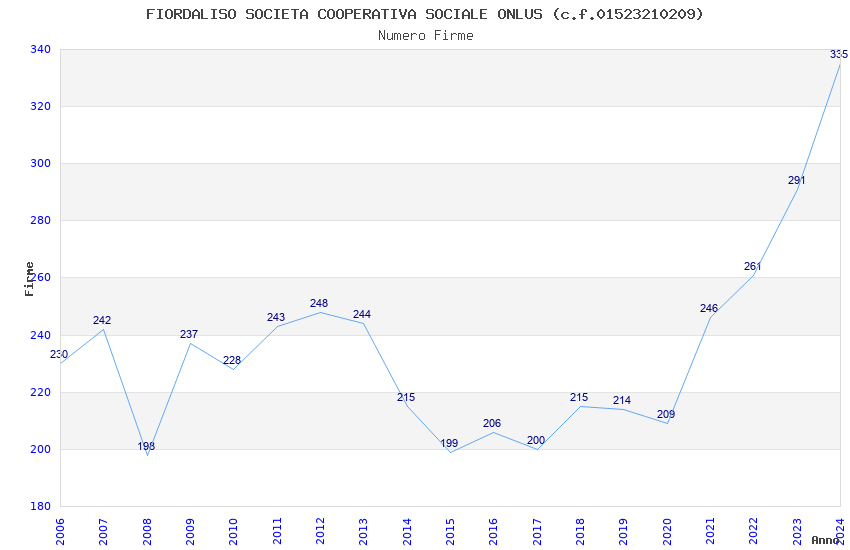The width and height of the screenshot is (850, 550).
Task: Select the 260 tick on y-axis
Action: tap(40, 278)
